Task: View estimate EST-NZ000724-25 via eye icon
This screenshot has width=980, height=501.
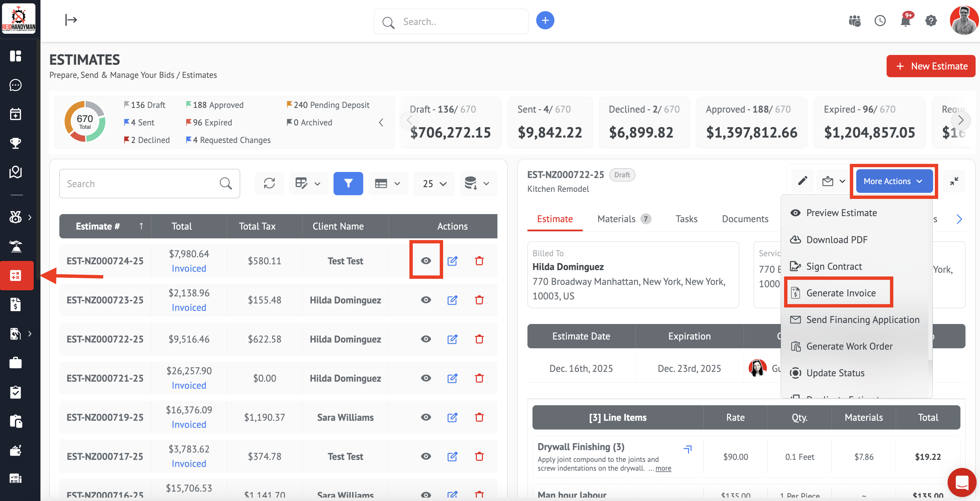Action: pos(426,261)
